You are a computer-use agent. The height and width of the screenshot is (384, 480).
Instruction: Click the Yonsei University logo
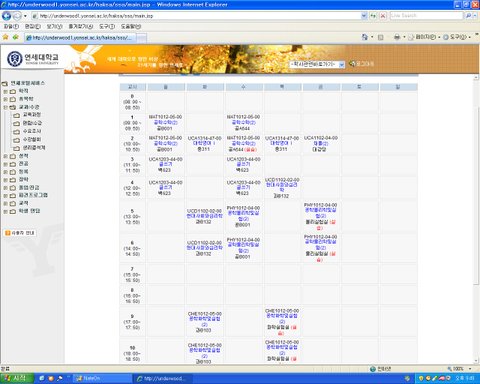(x=33, y=59)
